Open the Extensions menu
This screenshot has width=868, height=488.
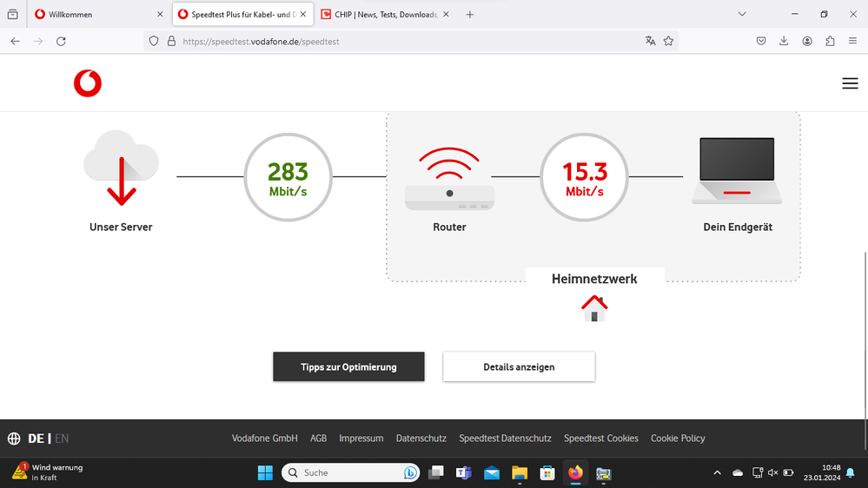point(830,41)
